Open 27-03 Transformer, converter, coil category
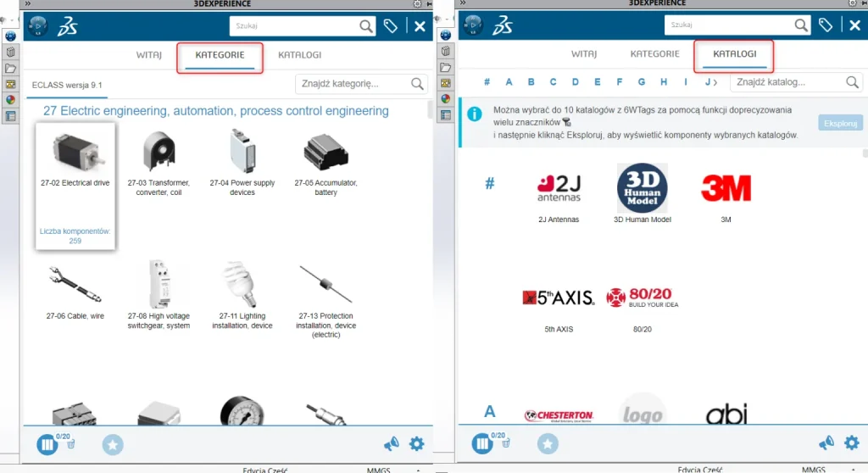The width and height of the screenshot is (868, 473). [159, 163]
